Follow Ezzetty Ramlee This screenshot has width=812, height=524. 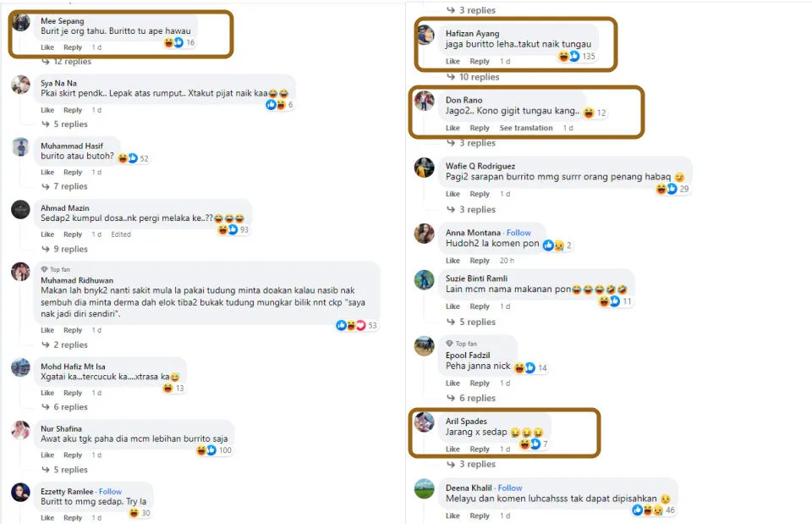[x=110, y=491]
